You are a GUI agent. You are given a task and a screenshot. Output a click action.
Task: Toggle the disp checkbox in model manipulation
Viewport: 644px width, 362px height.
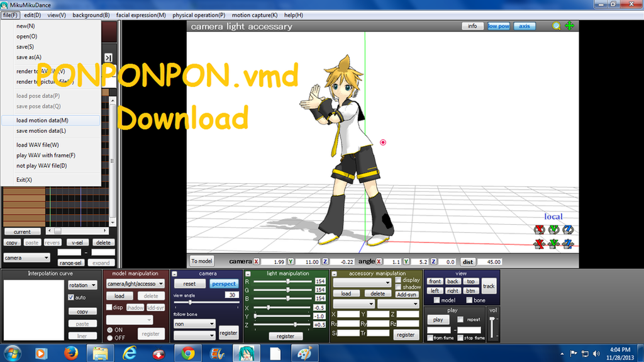tap(109, 307)
